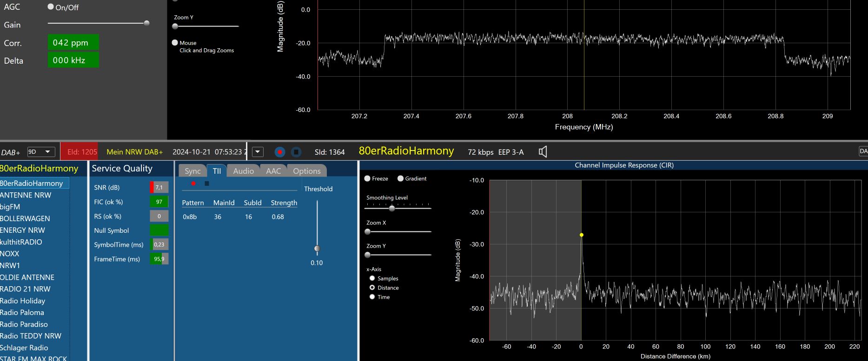Enable Mouse click and drag zooms
Screen dimensions: 868x361
(x=175, y=43)
